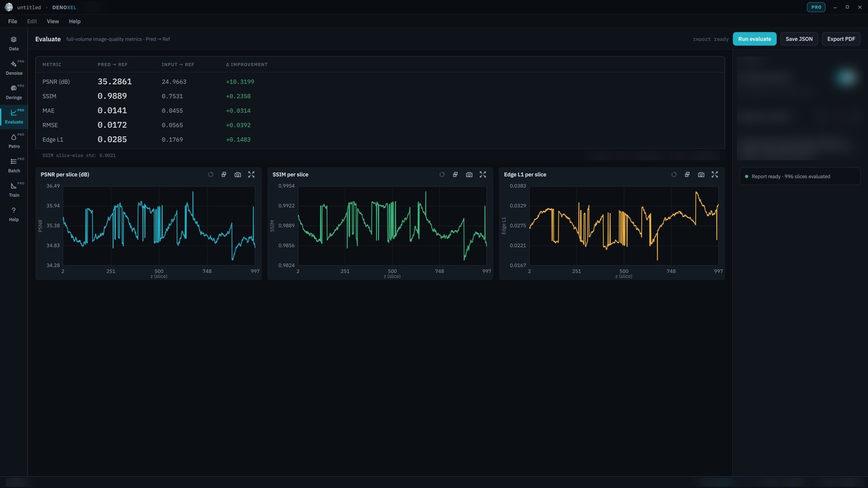This screenshot has height=488, width=868.
Task: Click the PSNR value 35.2861
Action: (114, 82)
